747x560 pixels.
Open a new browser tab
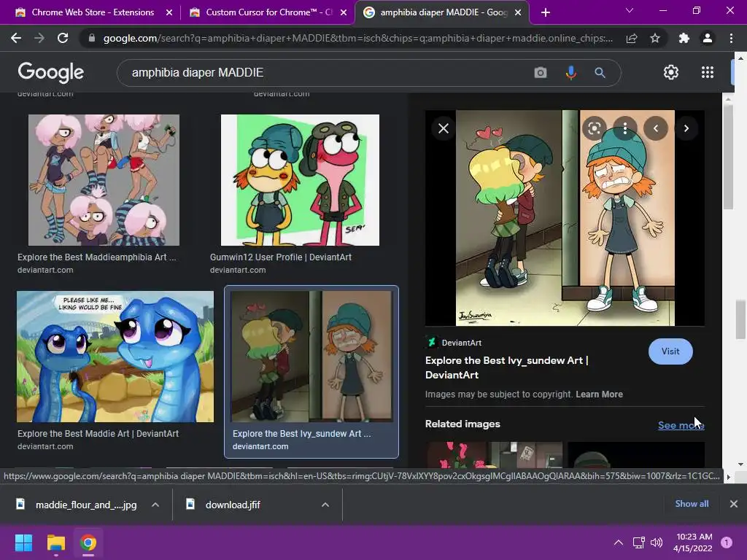tap(546, 12)
